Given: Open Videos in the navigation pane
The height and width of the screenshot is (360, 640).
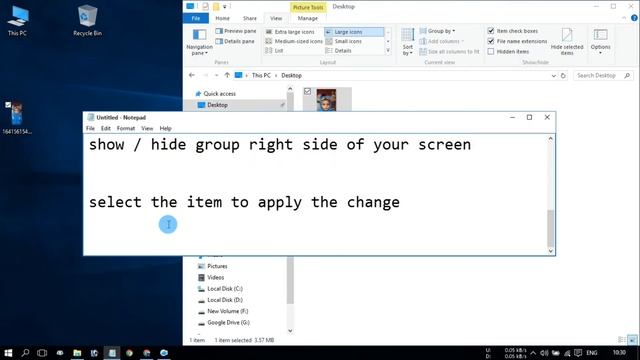Looking at the screenshot, I should 215,278.
